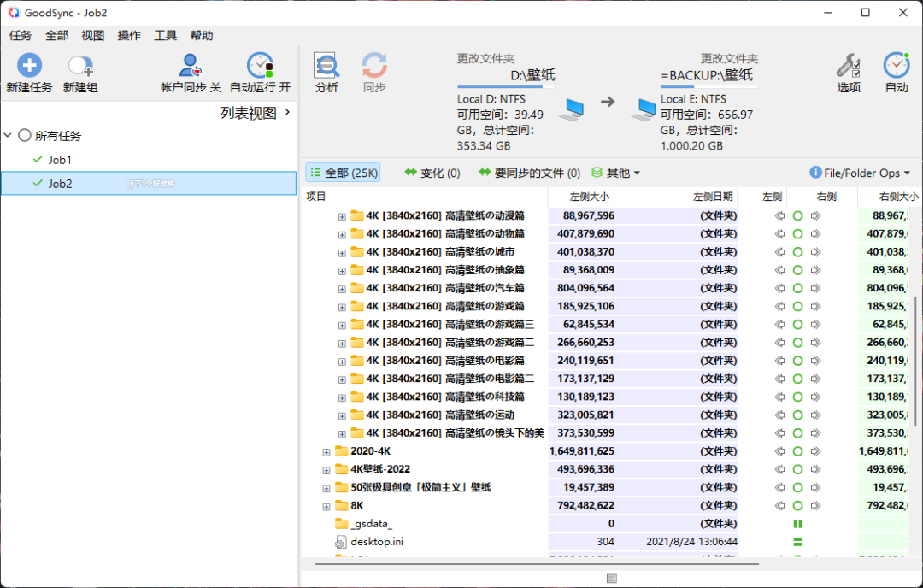Image resolution: width=923 pixels, height=588 pixels.
Task: Toggle the green circle for 2020-4K row
Action: click(x=797, y=451)
